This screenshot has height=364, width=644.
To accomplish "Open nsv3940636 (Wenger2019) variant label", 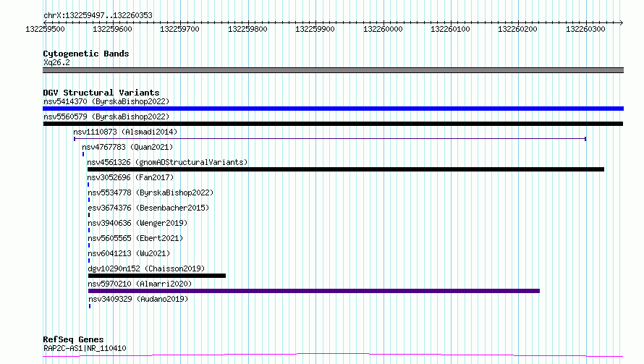I will pyautogui.click(x=137, y=223).
